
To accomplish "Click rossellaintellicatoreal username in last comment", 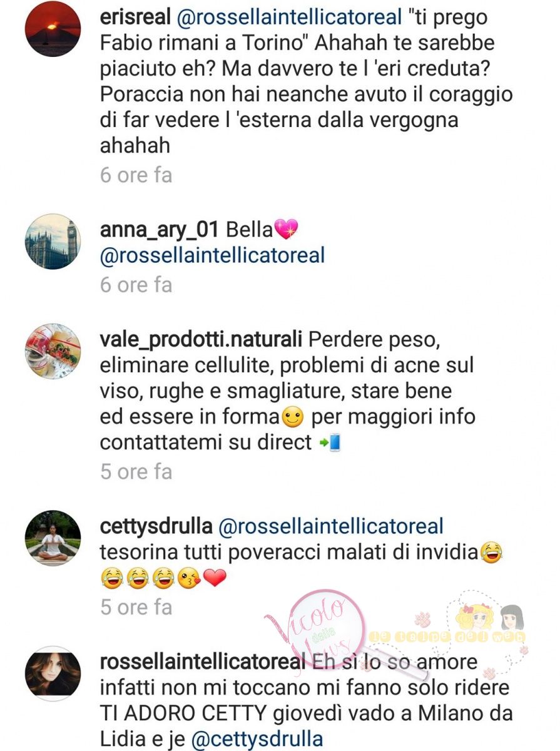I will pyautogui.click(x=202, y=662).
